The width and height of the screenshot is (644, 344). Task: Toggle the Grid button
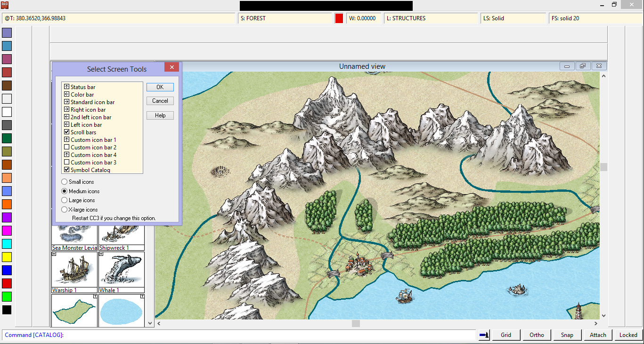pos(506,335)
